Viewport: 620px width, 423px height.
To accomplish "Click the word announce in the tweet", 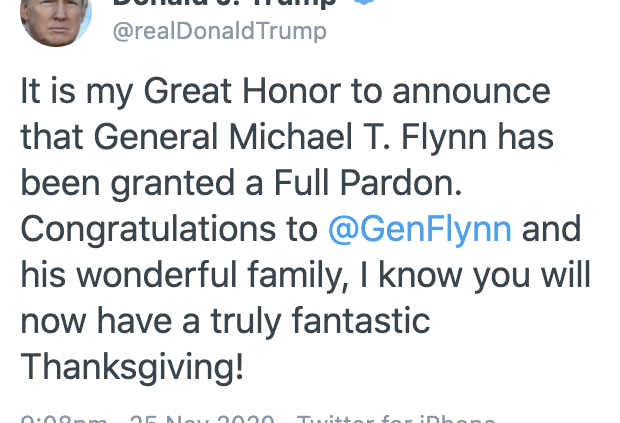I will [x=471, y=92].
